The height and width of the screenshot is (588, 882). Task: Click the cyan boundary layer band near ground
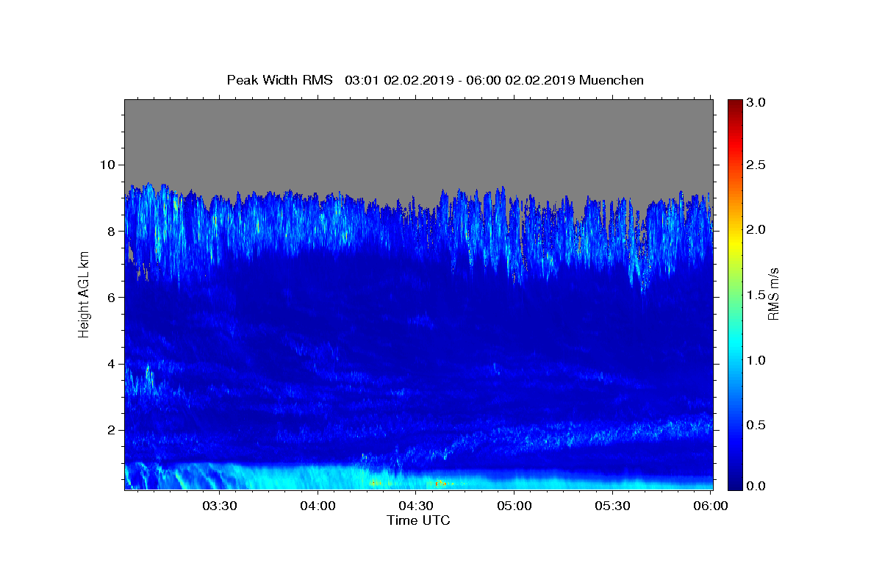(x=418, y=478)
